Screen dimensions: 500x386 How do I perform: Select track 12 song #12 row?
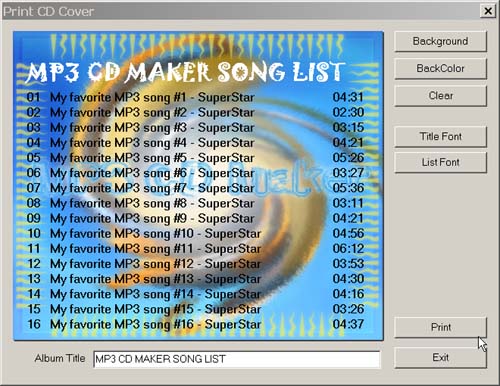click(195, 264)
